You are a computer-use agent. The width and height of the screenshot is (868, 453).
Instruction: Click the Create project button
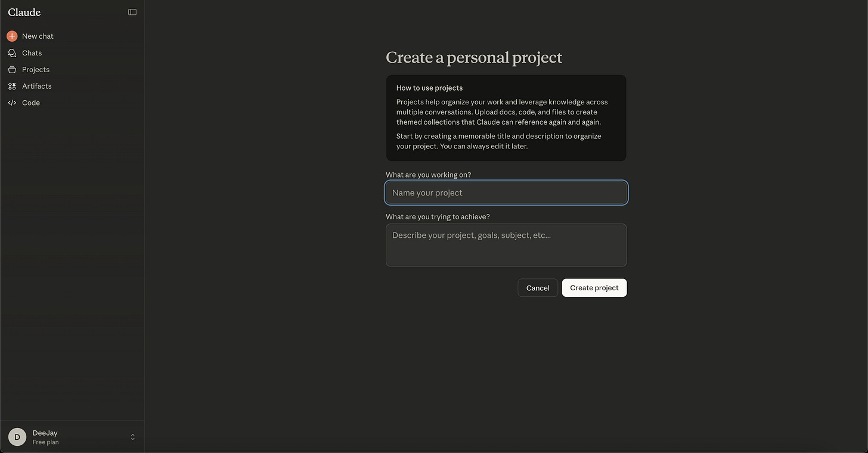(x=594, y=288)
